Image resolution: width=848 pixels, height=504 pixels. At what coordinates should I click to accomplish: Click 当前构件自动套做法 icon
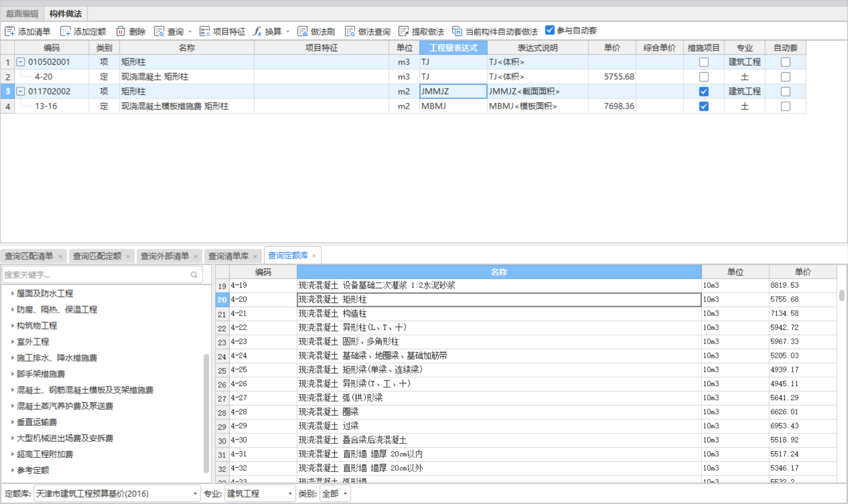(x=457, y=32)
